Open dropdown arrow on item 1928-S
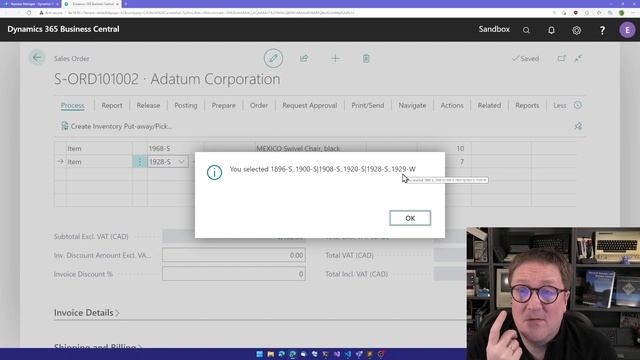The image size is (640, 360). coord(181,162)
